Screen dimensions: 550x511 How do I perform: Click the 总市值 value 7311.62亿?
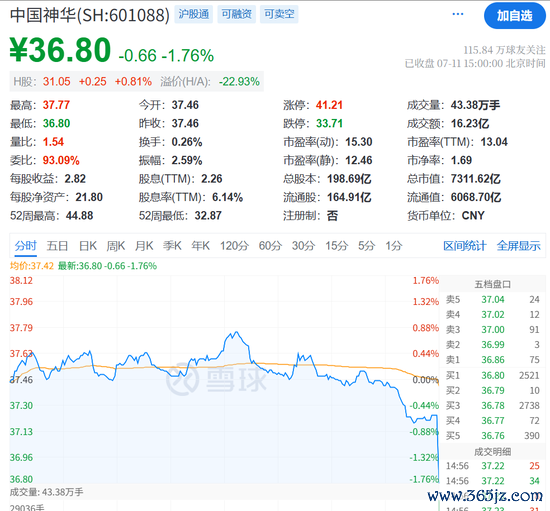pyautogui.click(x=476, y=179)
